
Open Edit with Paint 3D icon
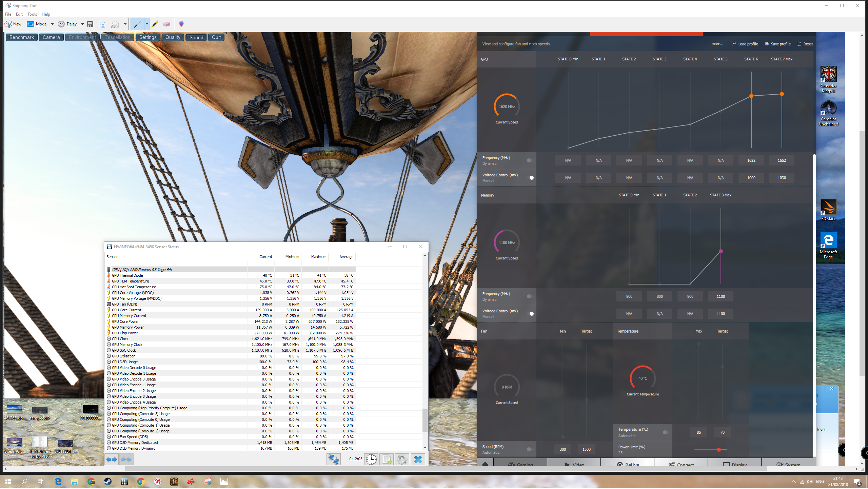coord(181,24)
